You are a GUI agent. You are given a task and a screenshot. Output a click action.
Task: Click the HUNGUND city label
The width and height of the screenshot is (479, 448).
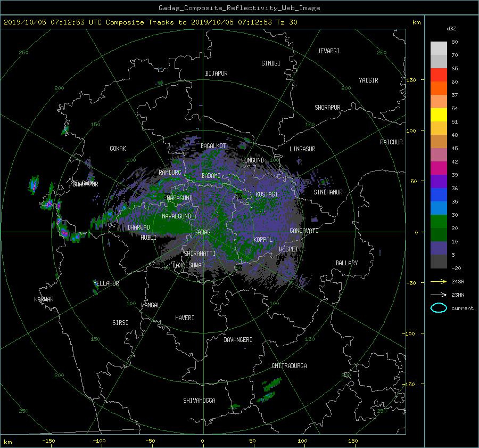(252, 160)
